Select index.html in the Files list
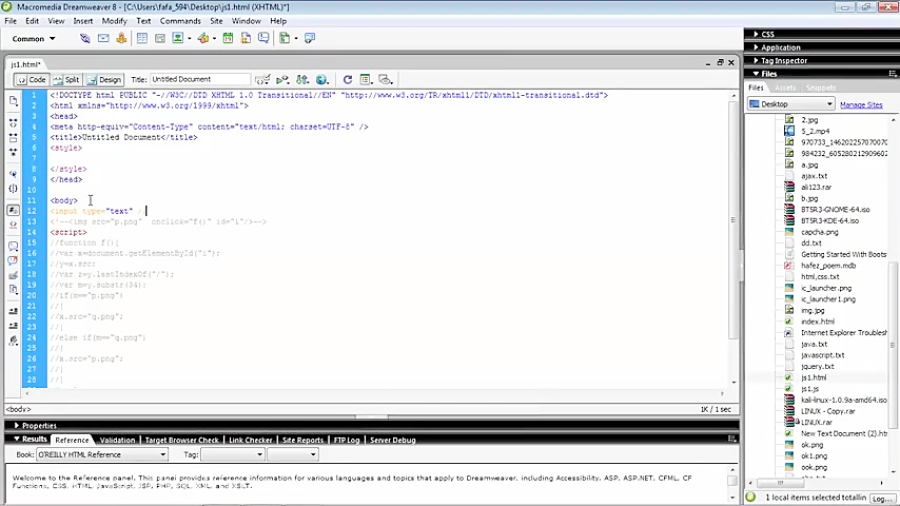 (818, 322)
